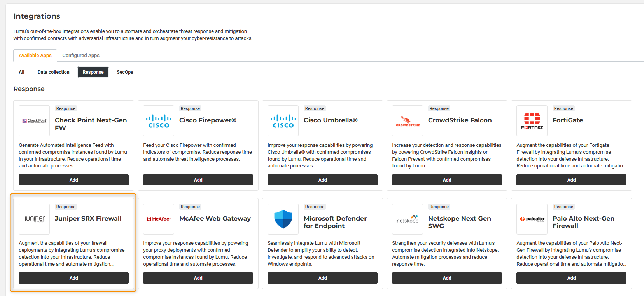Click the Microsoft Defender shield icon
This screenshot has width=644, height=296.
(x=283, y=219)
